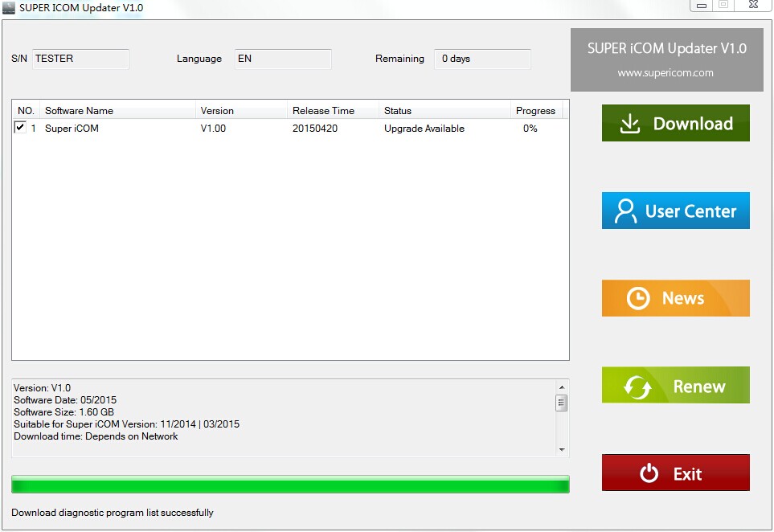
Task: Click the SUPER iCOM Updater V1.0 banner
Action: [667, 59]
